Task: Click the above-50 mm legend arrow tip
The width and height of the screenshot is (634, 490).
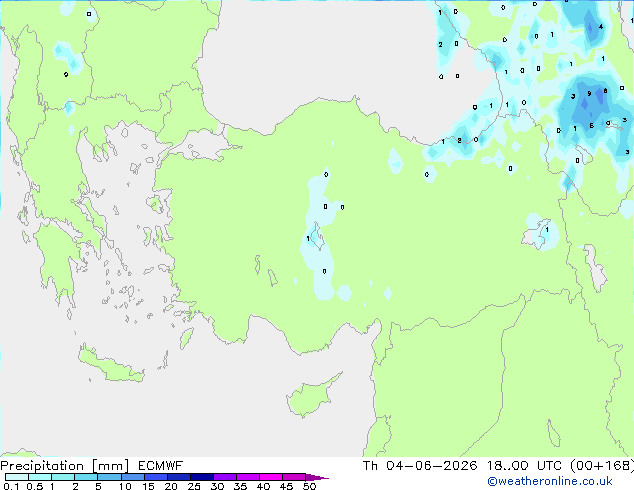Action: coord(317,477)
